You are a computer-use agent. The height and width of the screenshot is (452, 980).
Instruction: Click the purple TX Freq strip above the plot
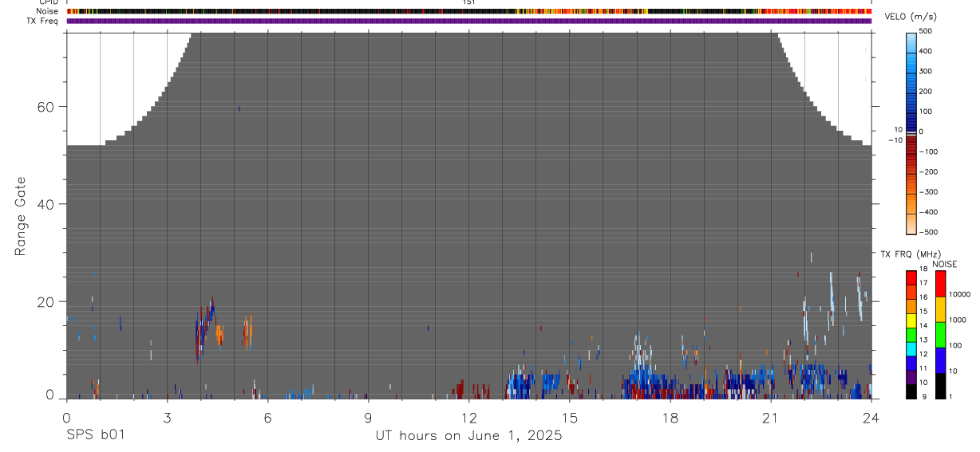(469, 21)
